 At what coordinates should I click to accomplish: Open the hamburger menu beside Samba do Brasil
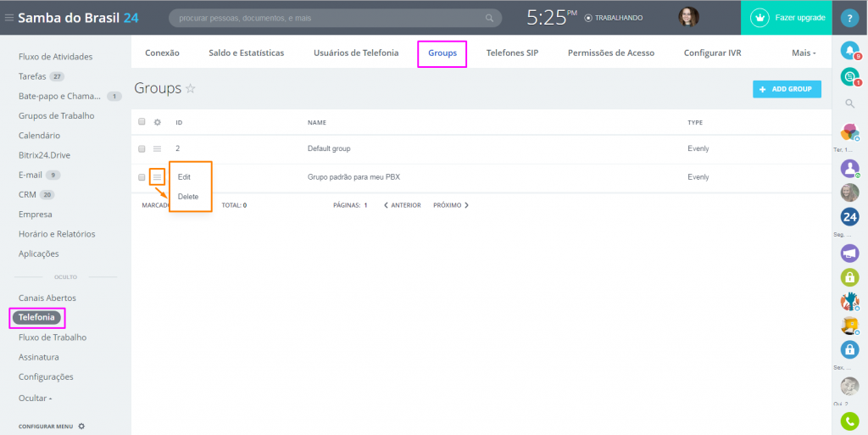tap(8, 18)
